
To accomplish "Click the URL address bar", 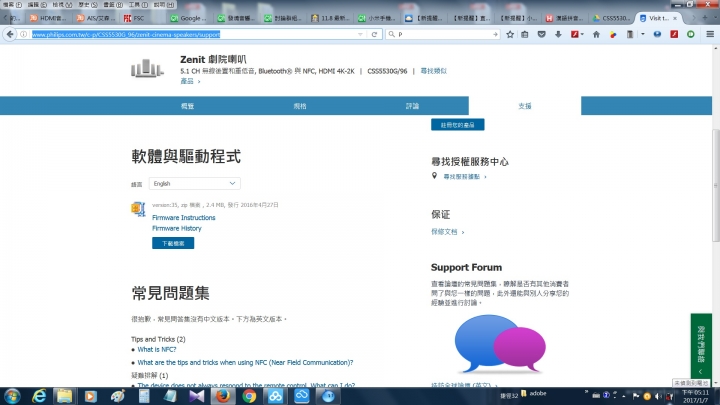I will click(x=193, y=34).
